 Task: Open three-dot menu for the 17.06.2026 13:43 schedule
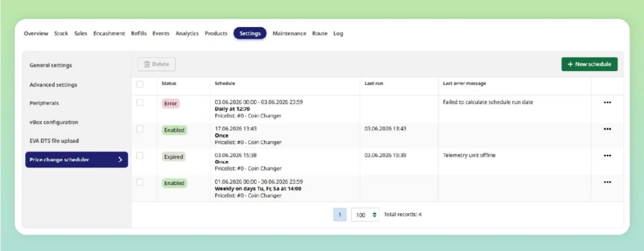607,129
